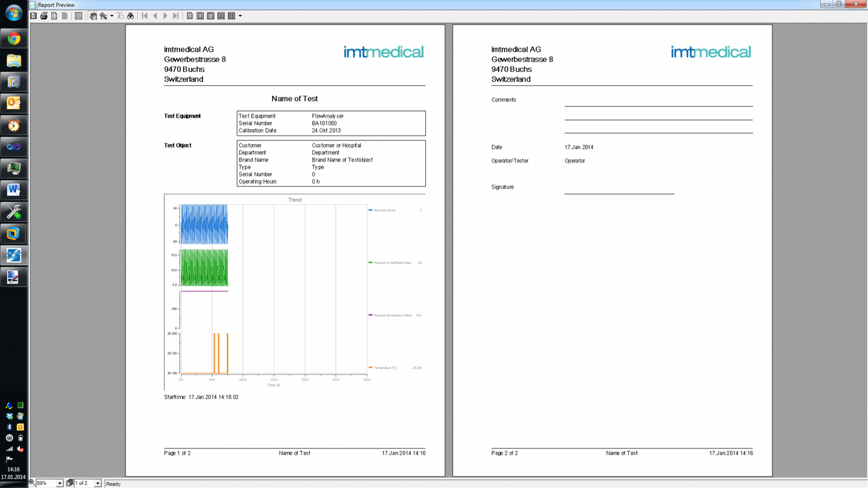The image size is (868, 488).
Task: Click the page thumbnail view icon
Action: click(79, 15)
